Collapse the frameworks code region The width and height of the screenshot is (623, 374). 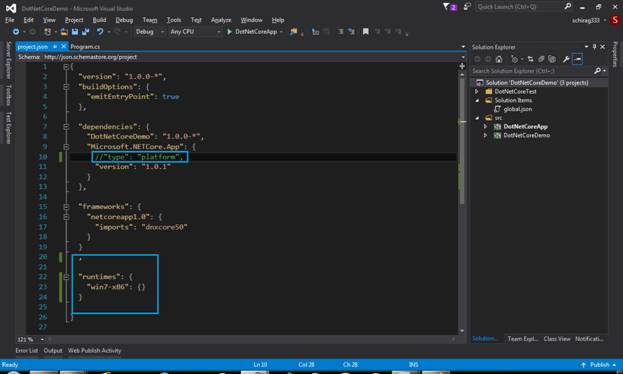point(66,207)
